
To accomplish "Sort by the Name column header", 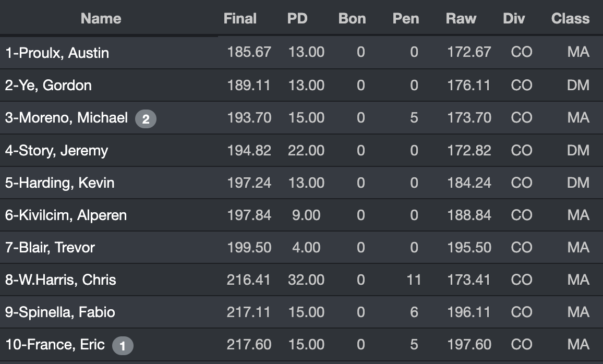I will point(101,19).
